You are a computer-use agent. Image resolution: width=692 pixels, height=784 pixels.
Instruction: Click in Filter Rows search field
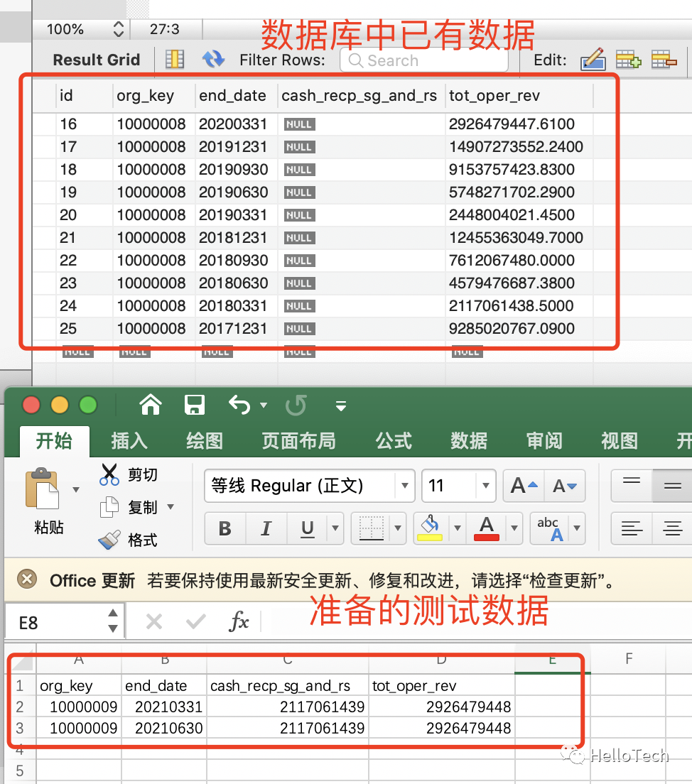[424, 60]
